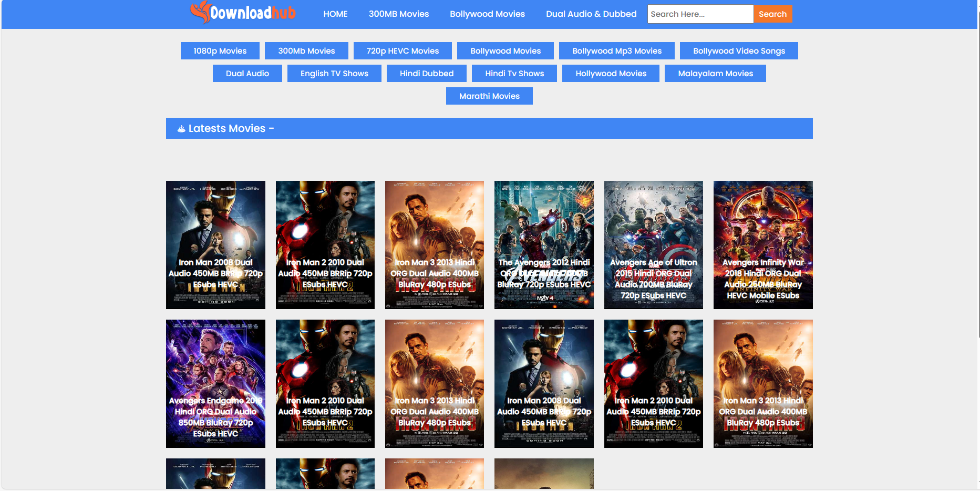Go to Dual Audio & Dubbed menu
980x491 pixels.
[591, 14]
